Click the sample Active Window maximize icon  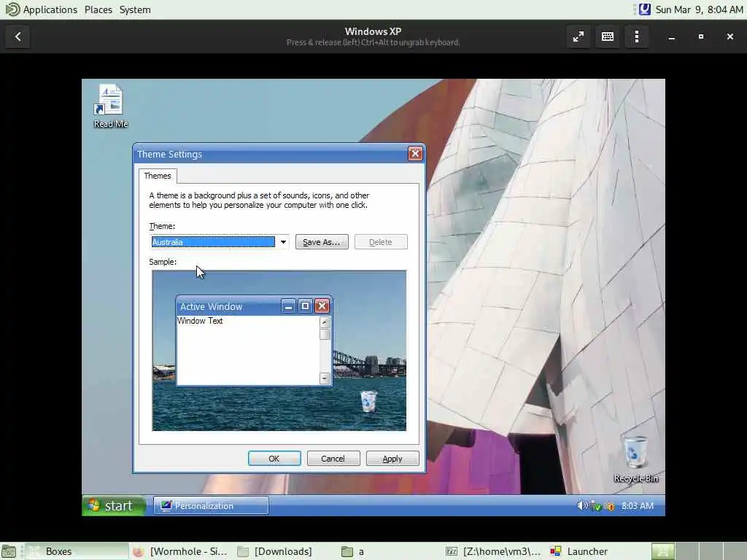pyautogui.click(x=306, y=306)
